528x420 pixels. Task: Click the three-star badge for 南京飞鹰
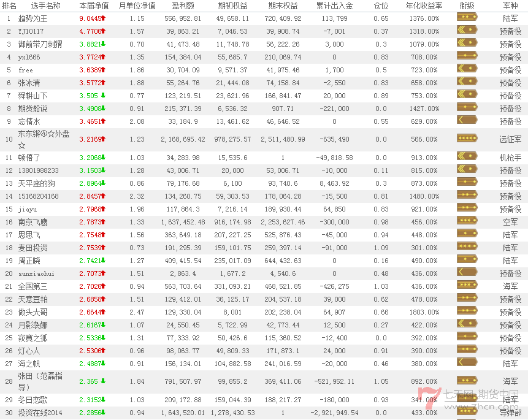click(467, 221)
